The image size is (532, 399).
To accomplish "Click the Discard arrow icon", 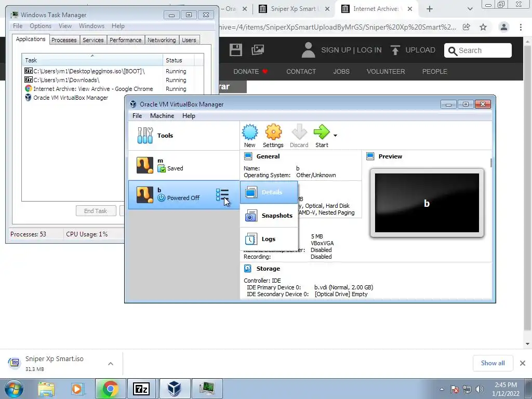I will (299, 132).
